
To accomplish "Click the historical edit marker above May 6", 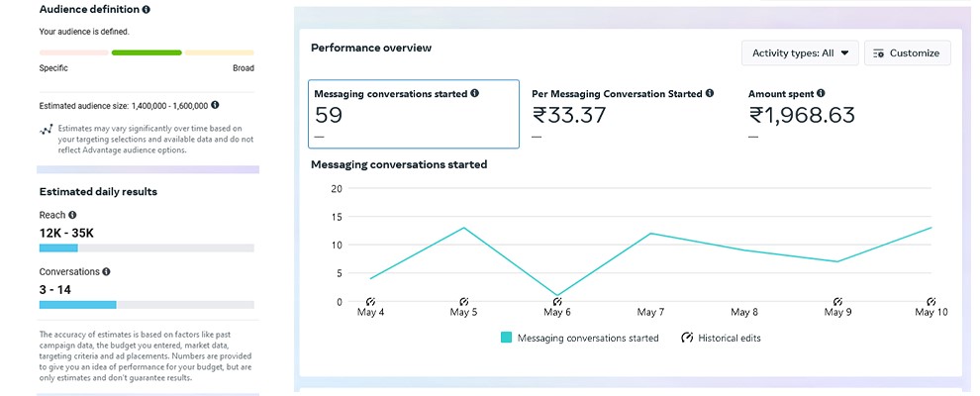I will click(x=557, y=301).
